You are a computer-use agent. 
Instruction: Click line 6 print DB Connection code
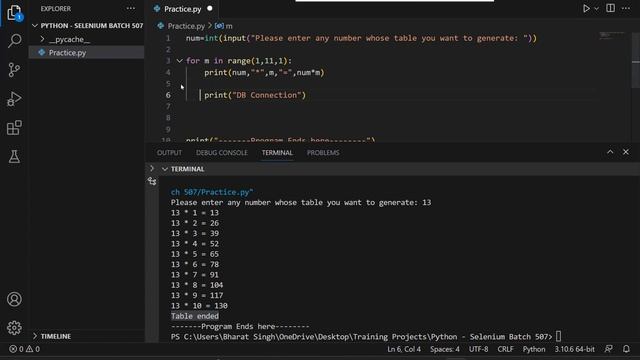pos(255,95)
